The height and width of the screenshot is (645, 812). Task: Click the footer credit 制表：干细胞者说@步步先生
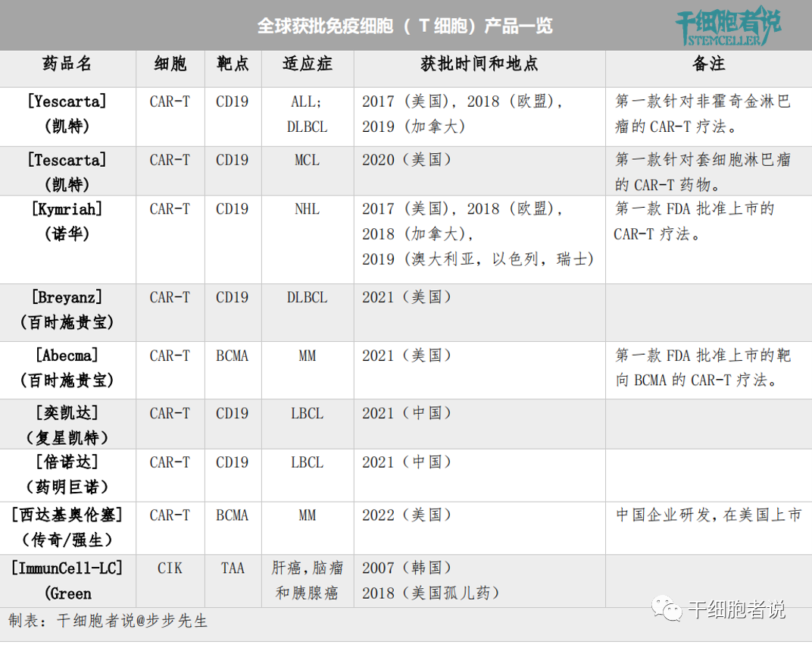(108, 622)
